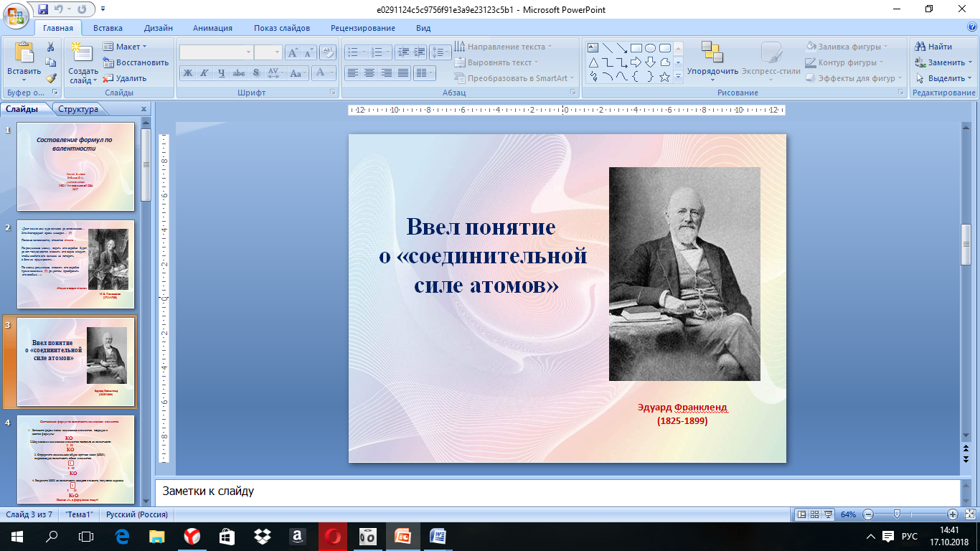The image size is (980, 551).
Task: Justify text in paragraph group
Action: point(403,72)
